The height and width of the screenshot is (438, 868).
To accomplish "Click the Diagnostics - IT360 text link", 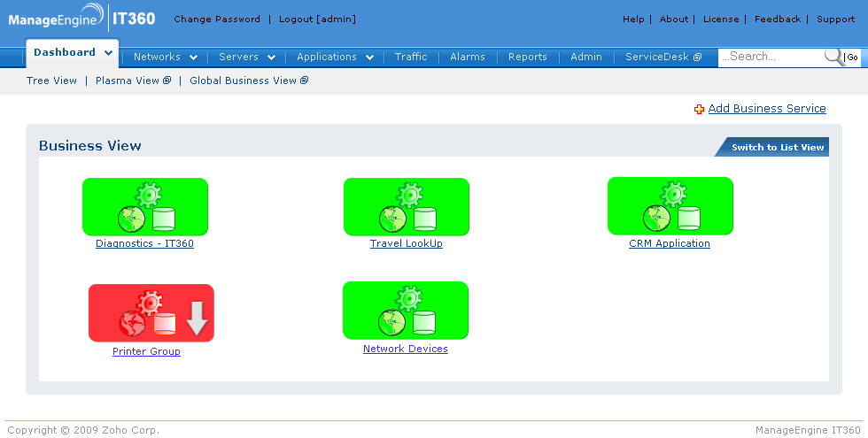I will (145, 243).
